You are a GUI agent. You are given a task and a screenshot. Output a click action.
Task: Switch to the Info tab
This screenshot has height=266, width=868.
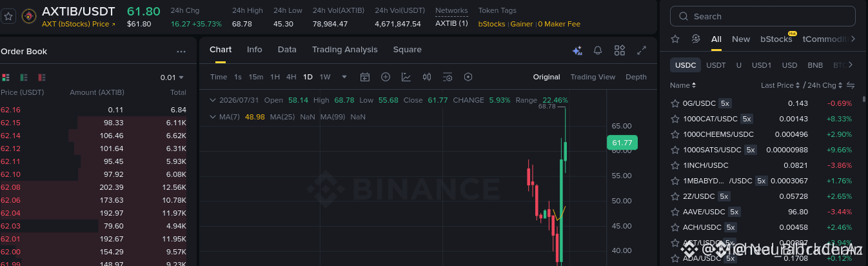pos(255,50)
